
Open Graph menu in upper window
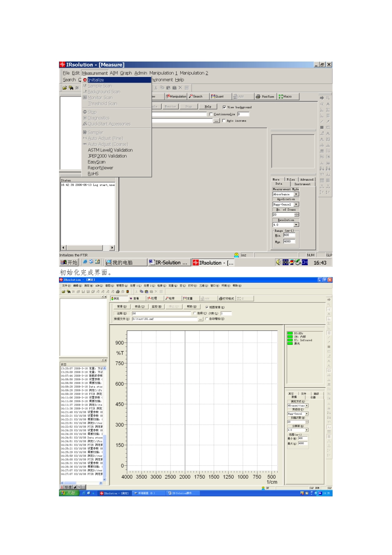[126, 73]
